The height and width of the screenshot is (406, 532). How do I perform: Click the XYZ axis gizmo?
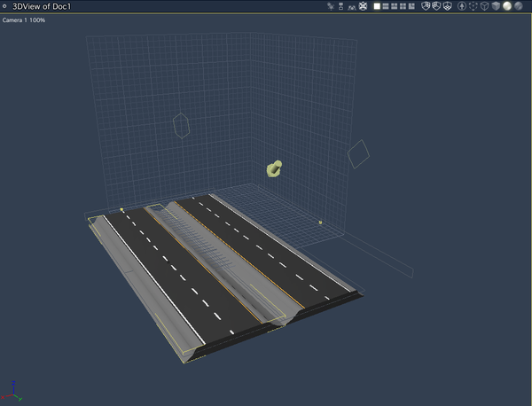12,392
